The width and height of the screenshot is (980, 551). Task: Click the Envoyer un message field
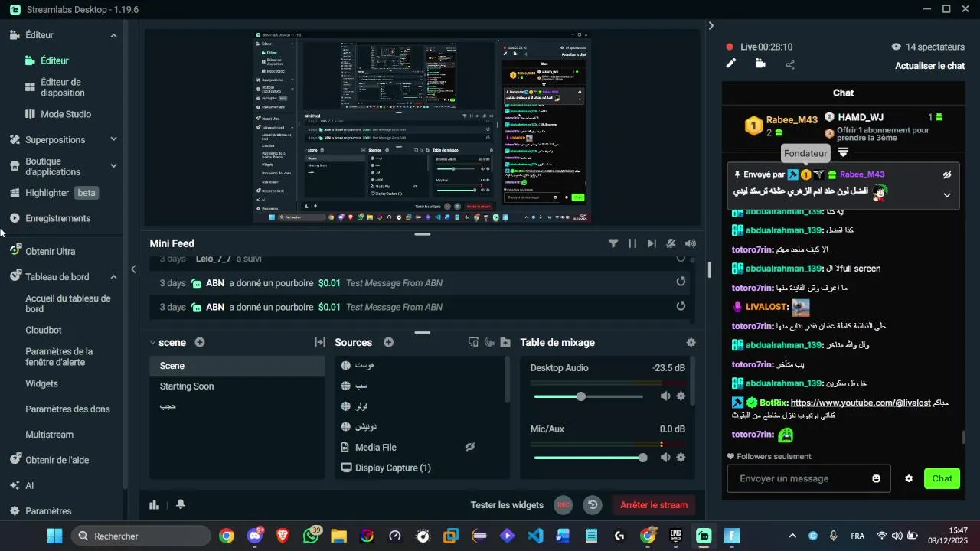coord(808,478)
